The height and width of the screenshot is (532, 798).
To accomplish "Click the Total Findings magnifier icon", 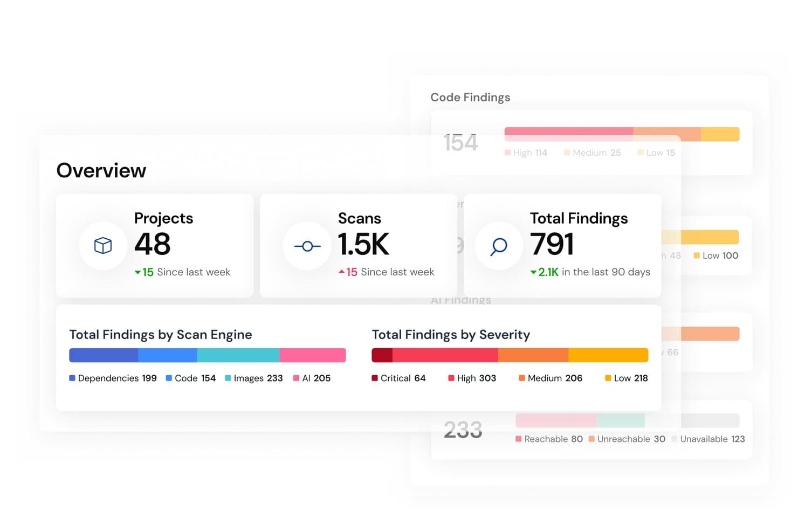I will tap(499, 247).
